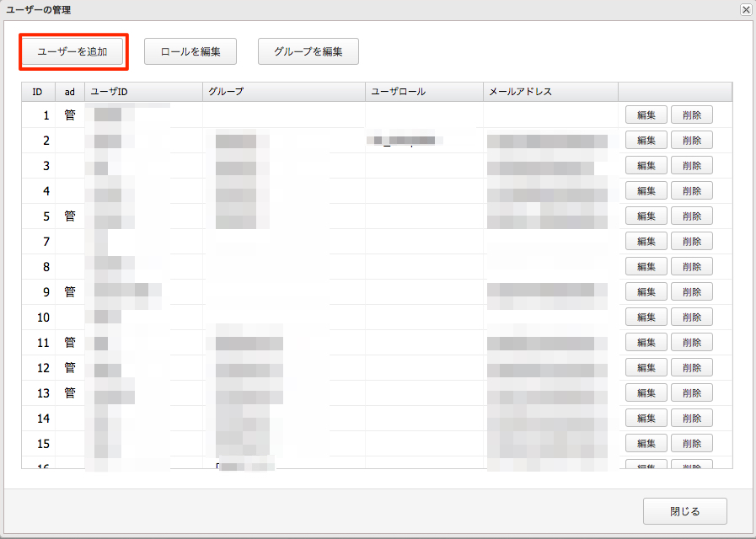Edit user with ID 5
This screenshot has width=756, height=539.
coord(646,216)
